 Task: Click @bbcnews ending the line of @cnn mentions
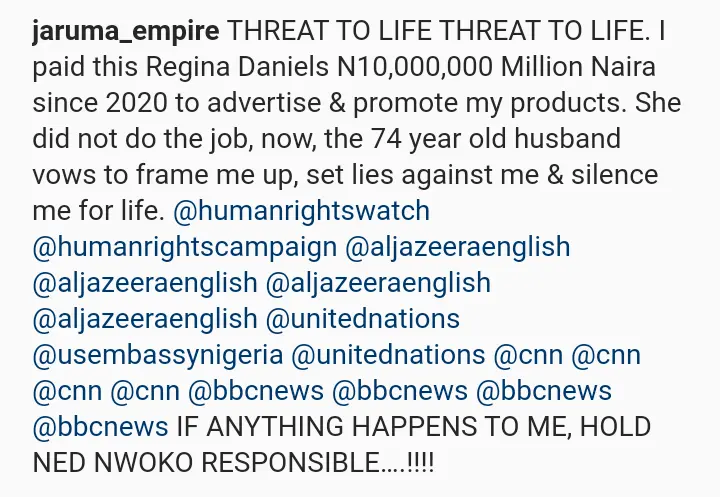tap(544, 391)
